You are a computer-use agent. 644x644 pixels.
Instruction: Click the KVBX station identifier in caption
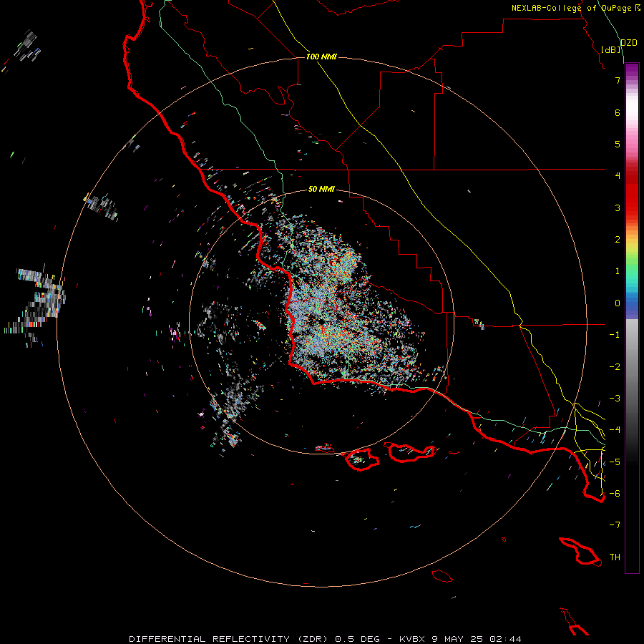pyautogui.click(x=413, y=639)
